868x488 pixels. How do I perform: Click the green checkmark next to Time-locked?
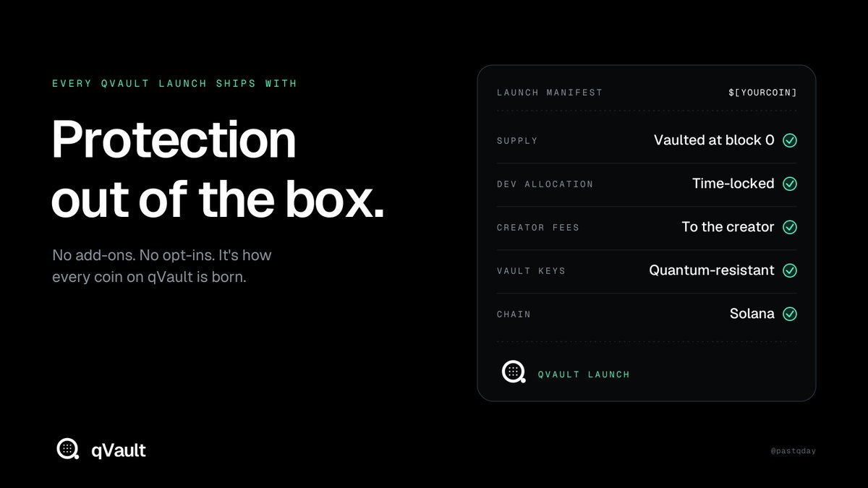[x=790, y=184]
